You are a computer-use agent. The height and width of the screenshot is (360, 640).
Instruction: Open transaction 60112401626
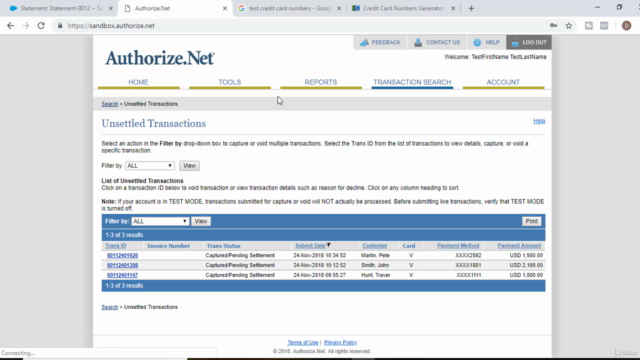click(x=122, y=256)
